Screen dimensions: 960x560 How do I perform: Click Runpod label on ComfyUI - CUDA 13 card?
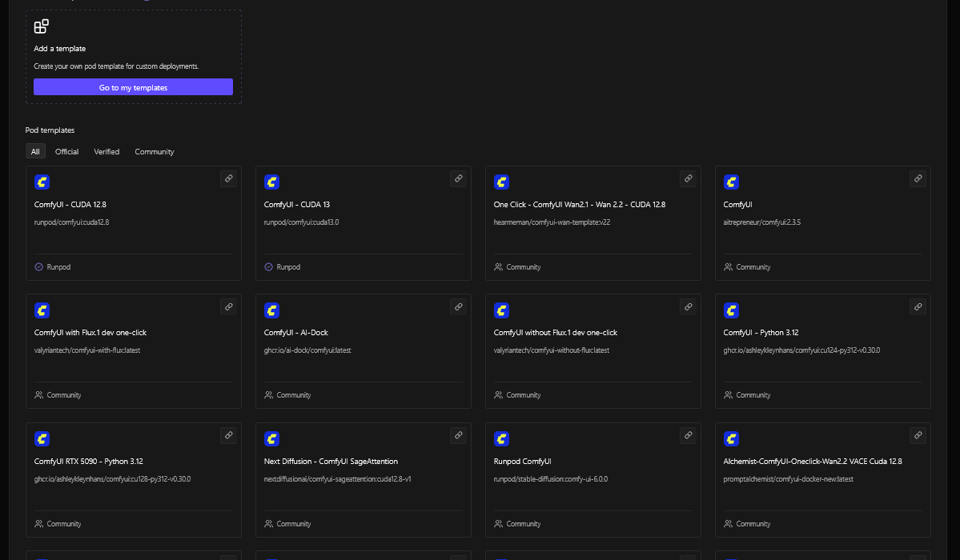[288, 267]
